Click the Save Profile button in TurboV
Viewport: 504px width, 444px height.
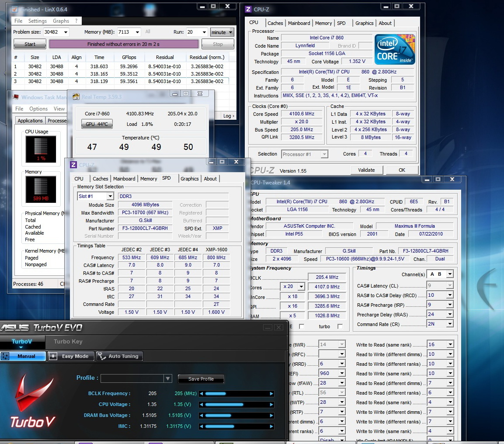coord(201,379)
